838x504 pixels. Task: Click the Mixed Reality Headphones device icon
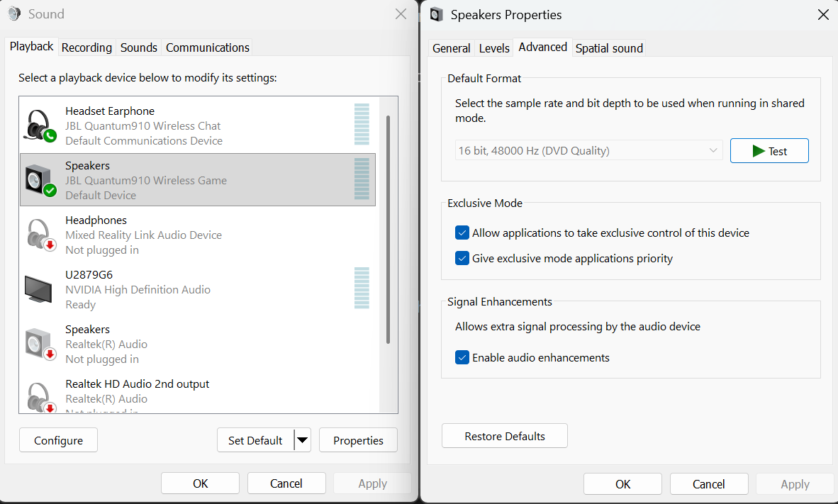(39, 234)
